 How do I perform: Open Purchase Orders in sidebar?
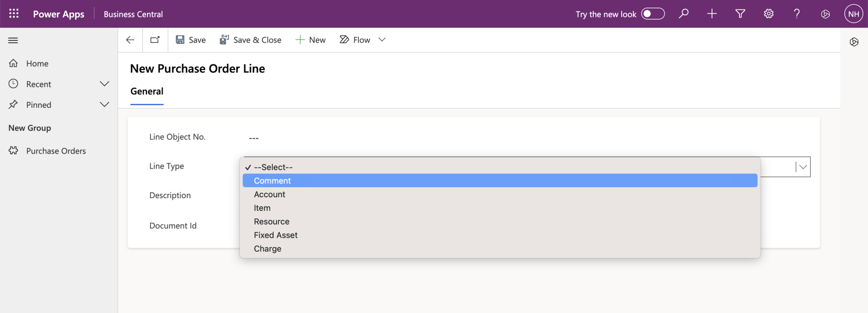point(56,151)
